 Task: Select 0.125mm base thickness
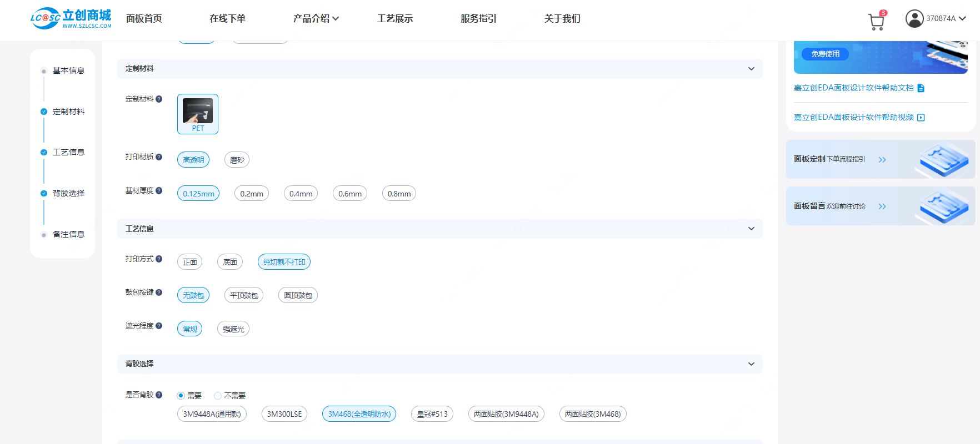pos(198,194)
